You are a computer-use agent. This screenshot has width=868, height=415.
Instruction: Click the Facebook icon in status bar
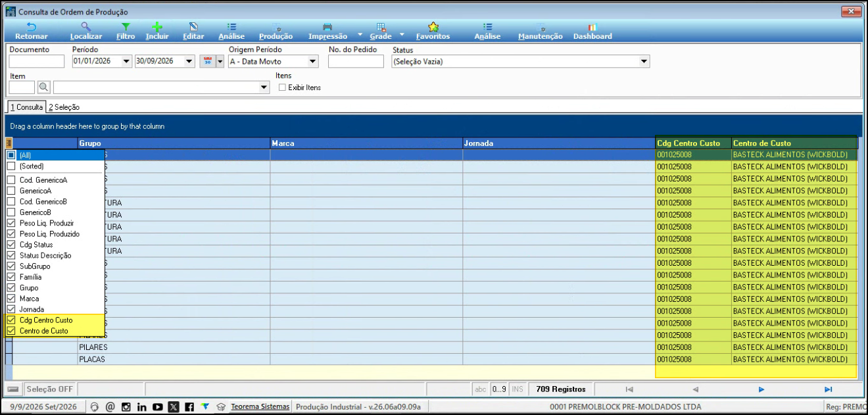pyautogui.click(x=189, y=407)
